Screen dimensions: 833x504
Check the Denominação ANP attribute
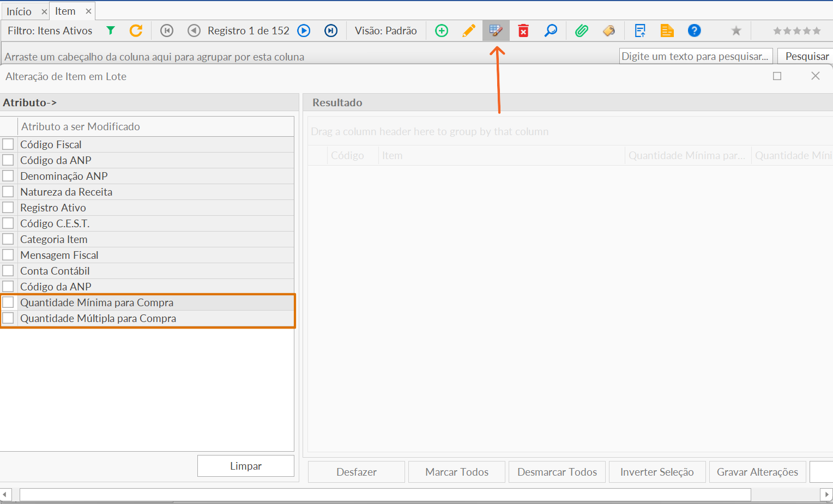(x=8, y=175)
